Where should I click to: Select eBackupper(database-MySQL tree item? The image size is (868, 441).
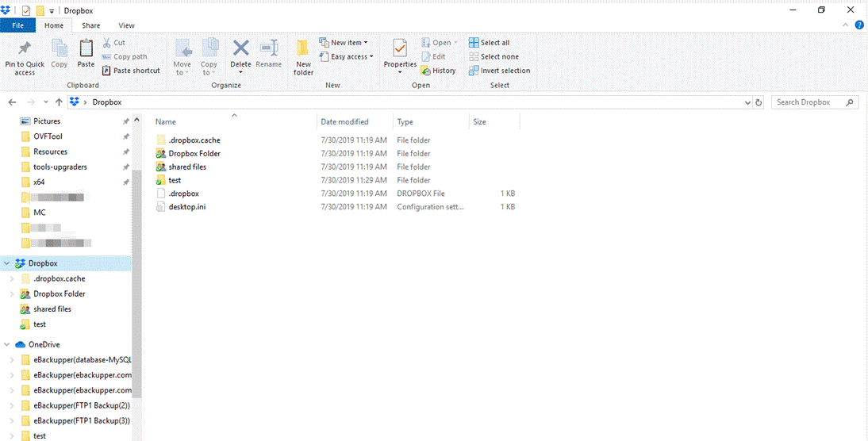83,359
